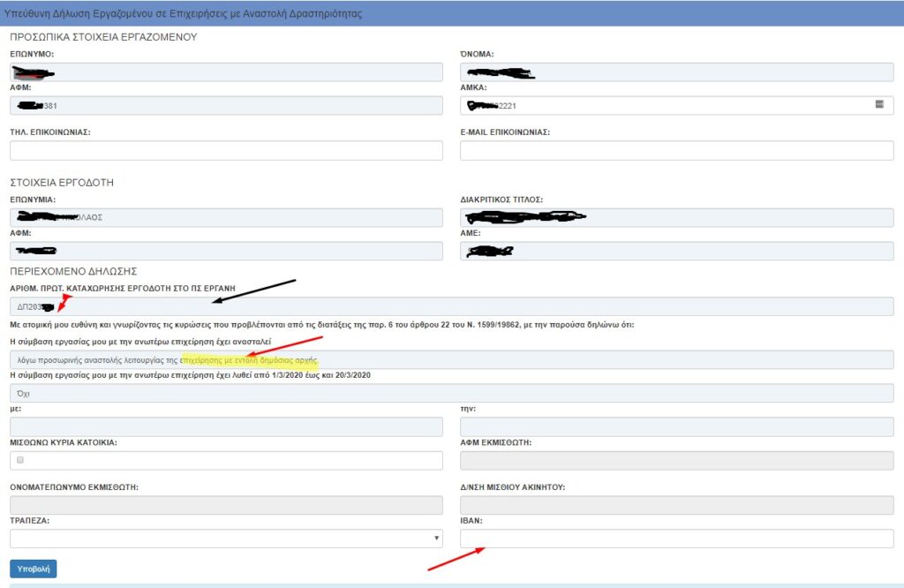Tick the ΜΙΣΘΩΝΩ ΚΥΡΙΑ ΚΑΤΟΙΚΙΑ checkbox
This screenshot has height=588, width=904.
coord(20,460)
